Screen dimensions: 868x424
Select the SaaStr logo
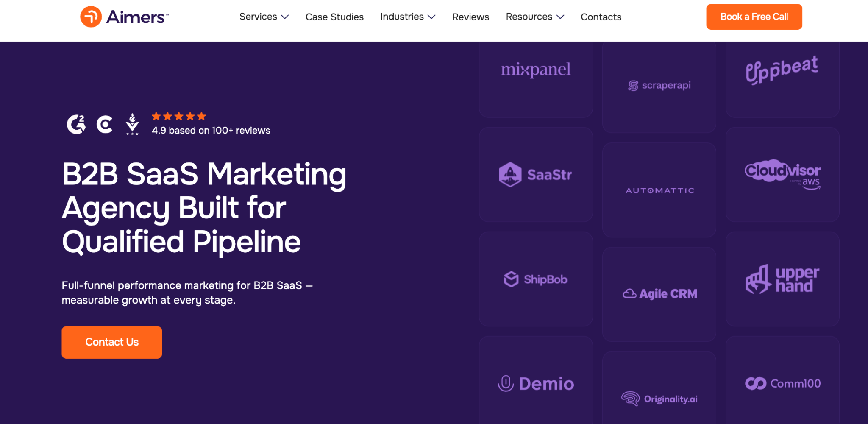pyautogui.click(x=536, y=174)
